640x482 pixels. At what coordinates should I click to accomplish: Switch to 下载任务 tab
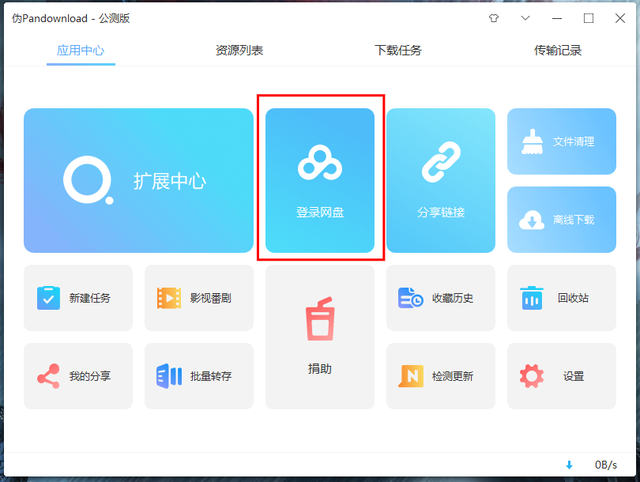398,51
